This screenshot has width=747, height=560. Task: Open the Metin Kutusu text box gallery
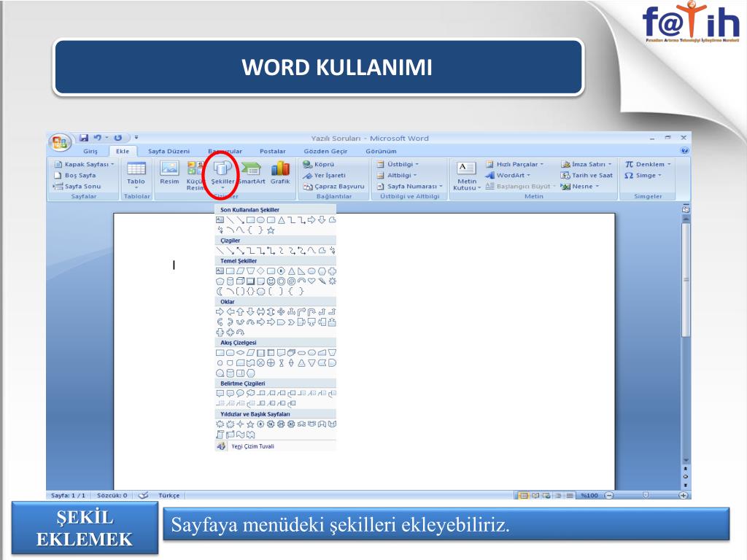tap(466, 176)
